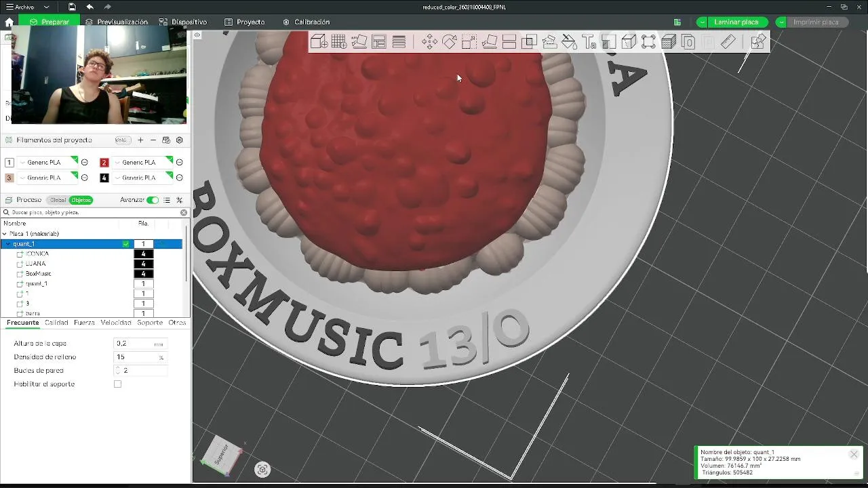Select the Lay on face tool
This screenshot has height=488, width=868.
pyautogui.click(x=490, y=42)
